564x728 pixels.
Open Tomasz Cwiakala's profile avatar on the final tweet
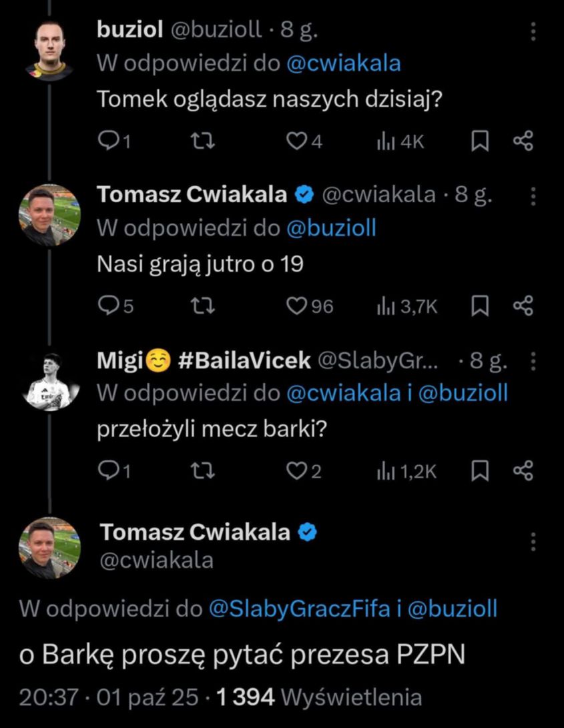50,544
